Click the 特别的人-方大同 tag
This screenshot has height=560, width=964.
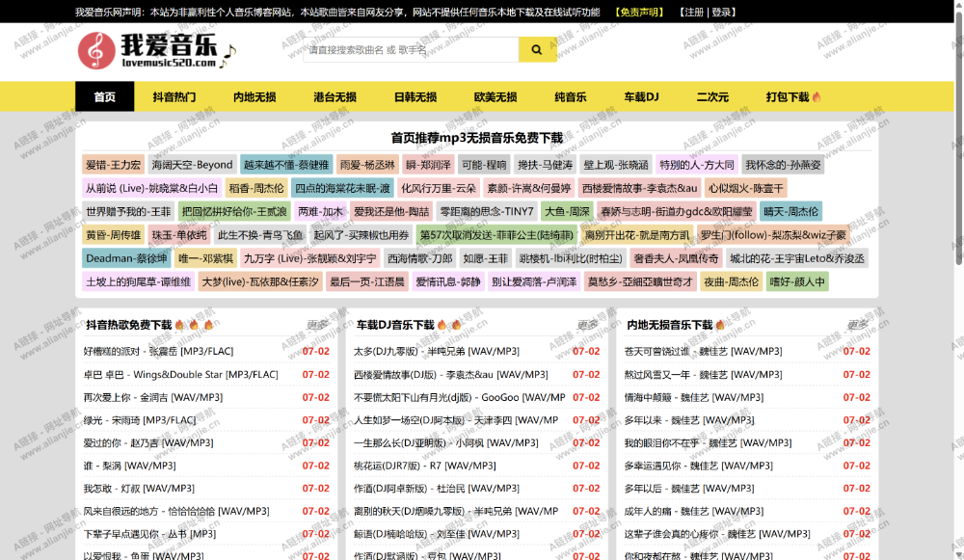pyautogui.click(x=697, y=165)
